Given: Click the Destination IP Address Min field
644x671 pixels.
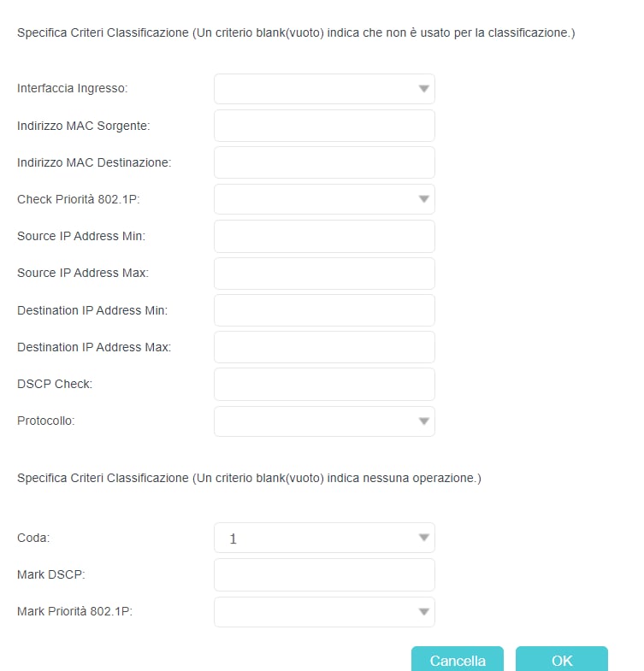Looking at the screenshot, I should point(323,310).
